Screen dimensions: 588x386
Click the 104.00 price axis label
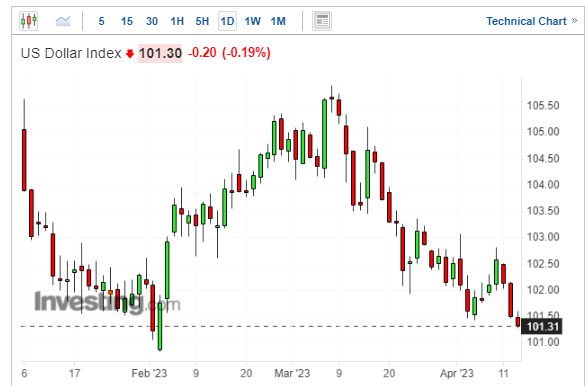[543, 185]
